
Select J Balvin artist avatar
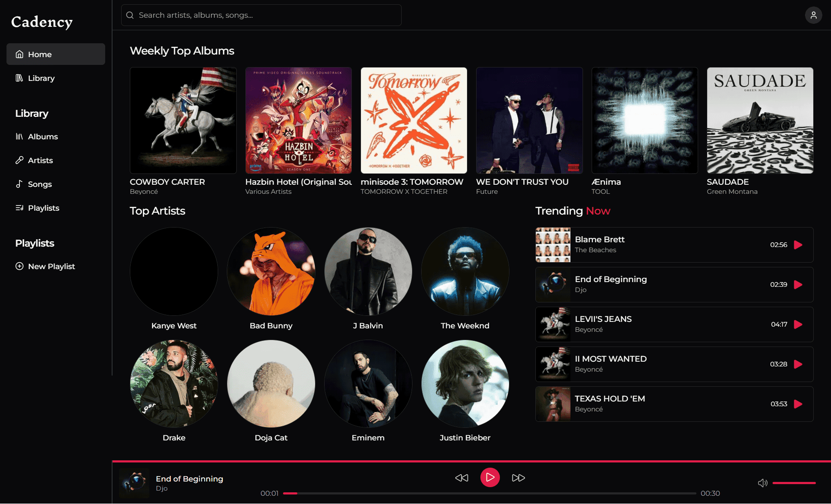pos(368,271)
